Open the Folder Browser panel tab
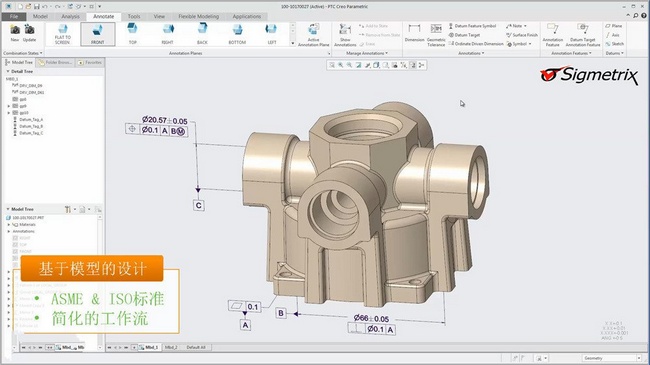Screen dimensions: 650x365 click(55, 62)
